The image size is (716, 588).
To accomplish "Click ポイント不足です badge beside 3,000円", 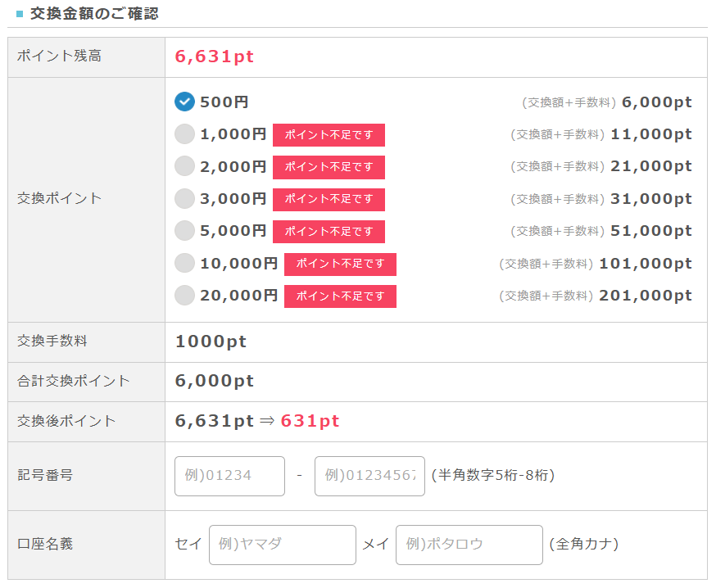I will coord(329,199).
